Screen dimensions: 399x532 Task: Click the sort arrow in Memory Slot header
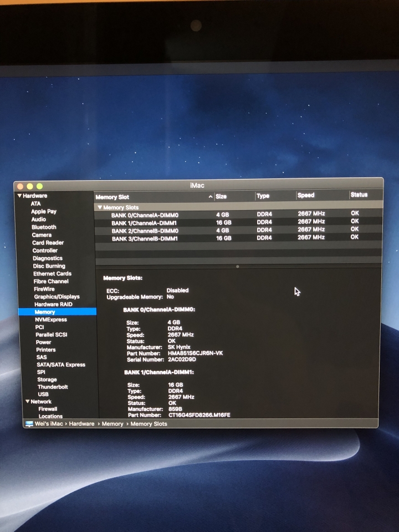click(210, 197)
